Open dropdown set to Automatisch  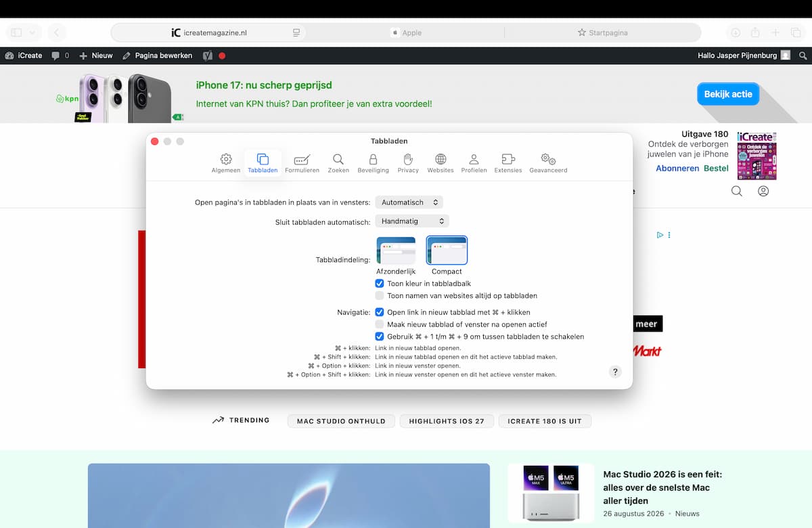pos(409,202)
